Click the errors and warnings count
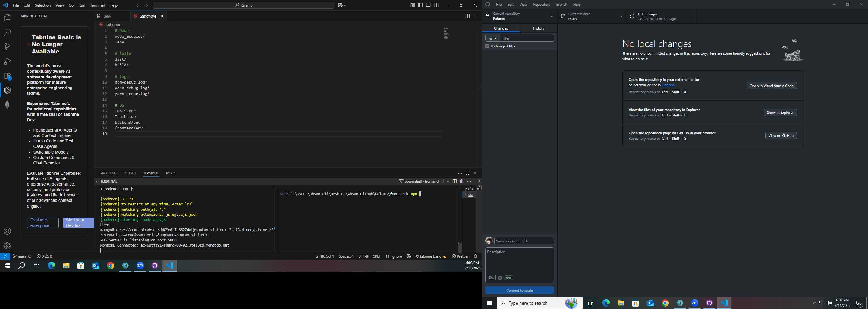 click(45, 256)
